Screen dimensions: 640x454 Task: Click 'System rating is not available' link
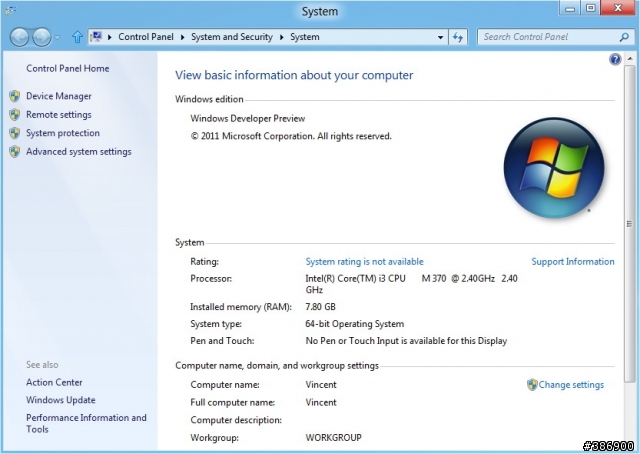[364, 261]
